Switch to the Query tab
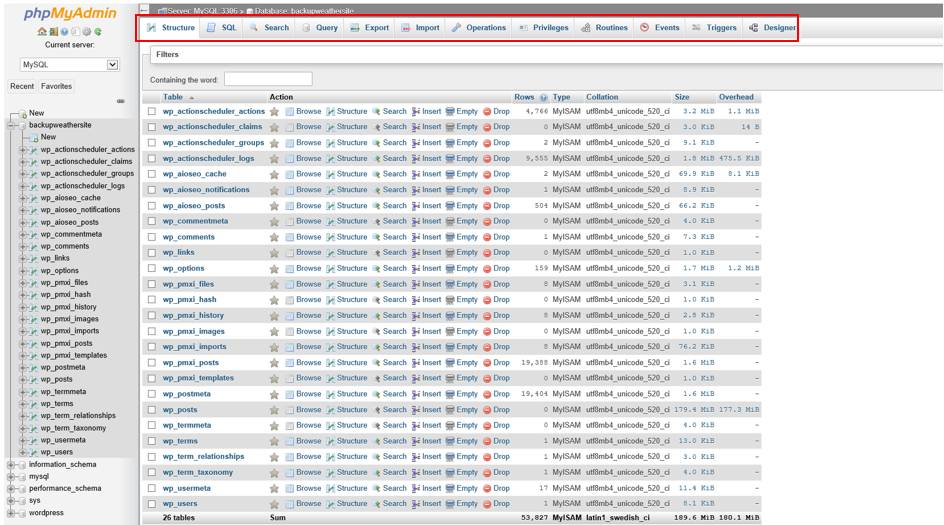The height and width of the screenshot is (525, 944). [x=320, y=28]
